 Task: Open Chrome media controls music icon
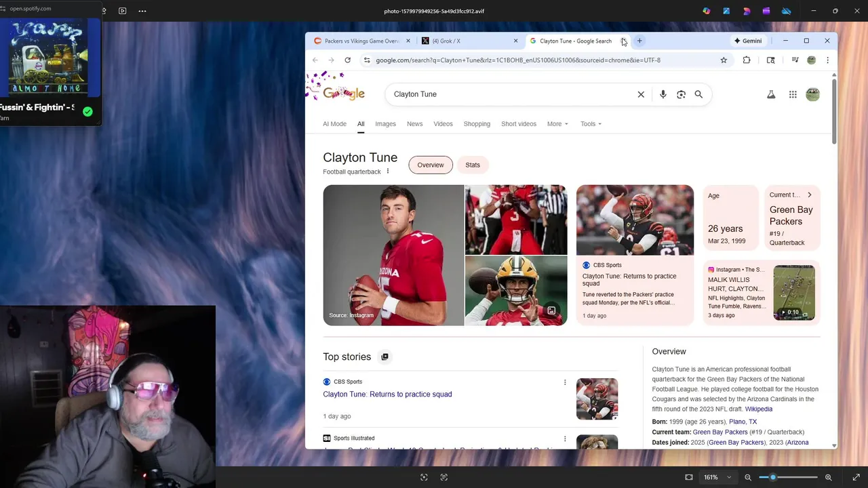(x=795, y=60)
